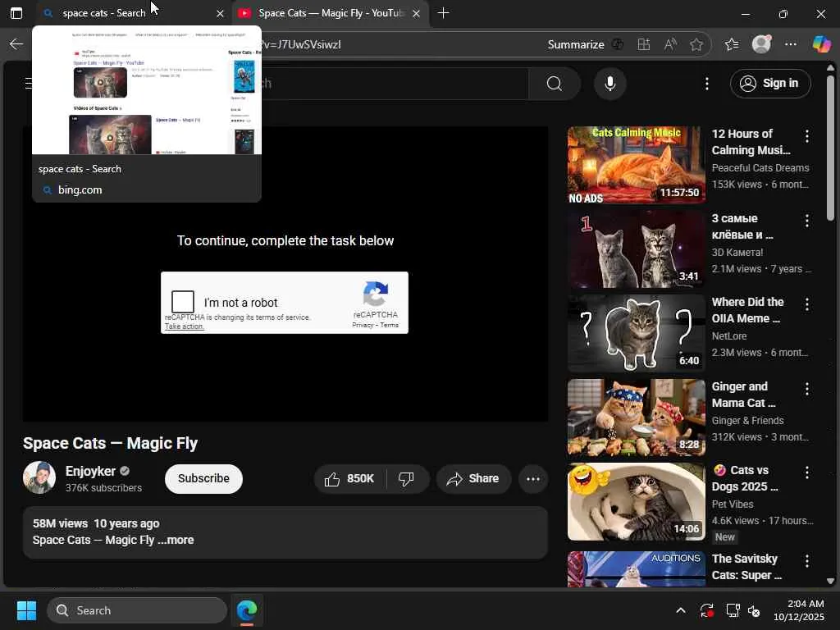
Task: Click the page vertical scrollbar thumb
Action: pos(830,148)
